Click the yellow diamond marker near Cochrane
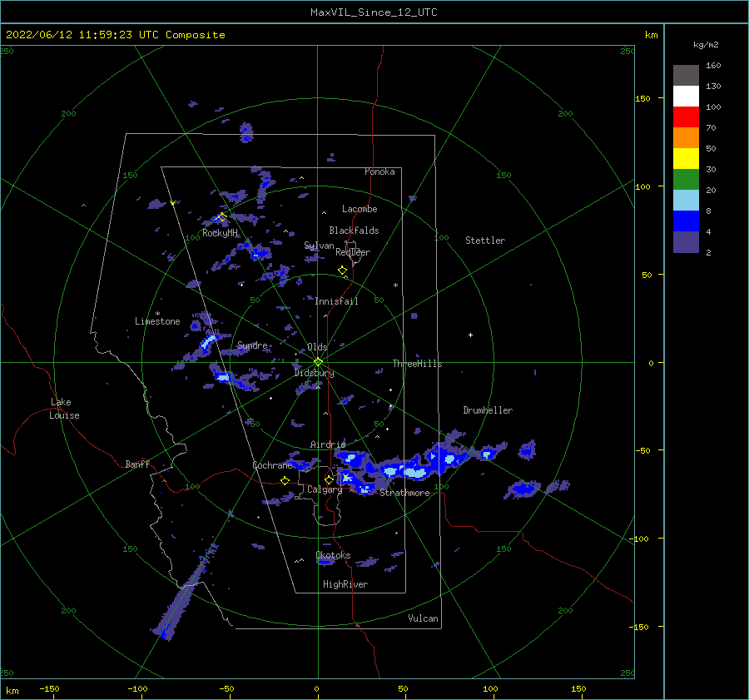 click(x=285, y=480)
